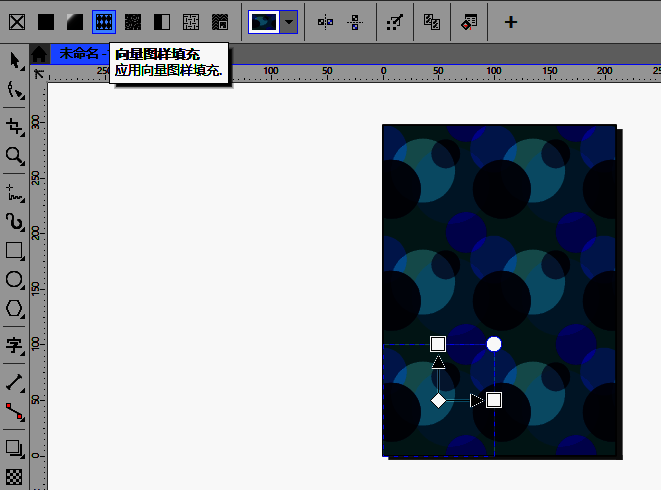Select the Text tool (字)
Screen dimensions: 661x490
pos(15,346)
